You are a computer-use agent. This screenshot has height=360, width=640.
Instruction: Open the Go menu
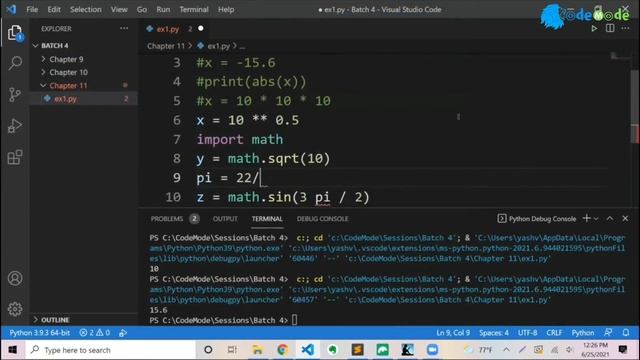pos(142,9)
